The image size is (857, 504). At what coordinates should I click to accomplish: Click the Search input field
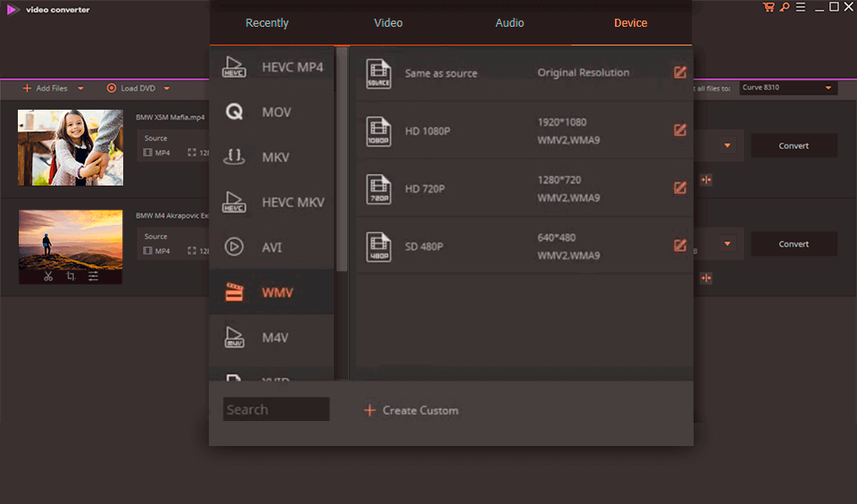276,409
